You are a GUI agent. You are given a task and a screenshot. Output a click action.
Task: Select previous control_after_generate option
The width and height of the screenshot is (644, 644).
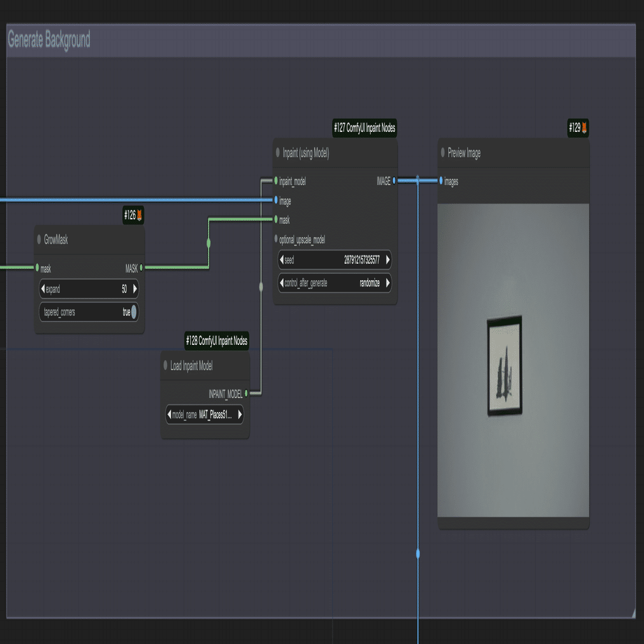coord(281,283)
